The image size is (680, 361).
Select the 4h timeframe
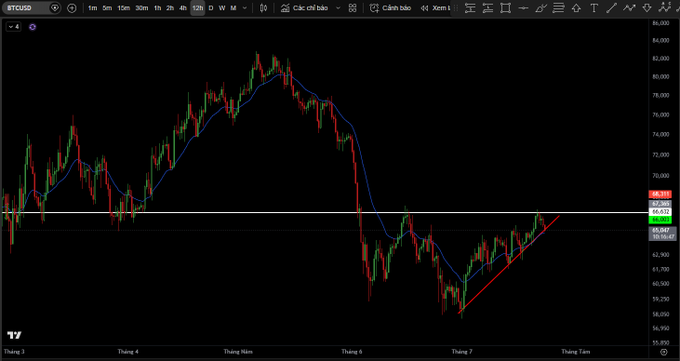click(x=183, y=8)
